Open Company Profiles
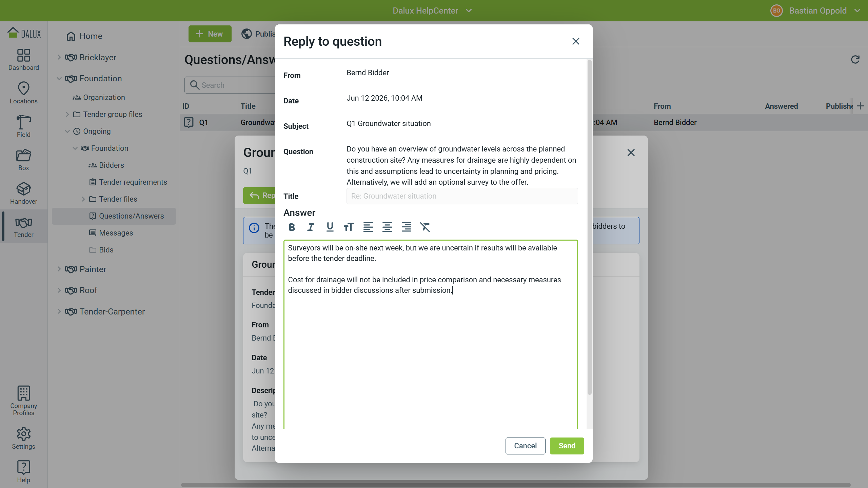The image size is (868, 488). 24,401
